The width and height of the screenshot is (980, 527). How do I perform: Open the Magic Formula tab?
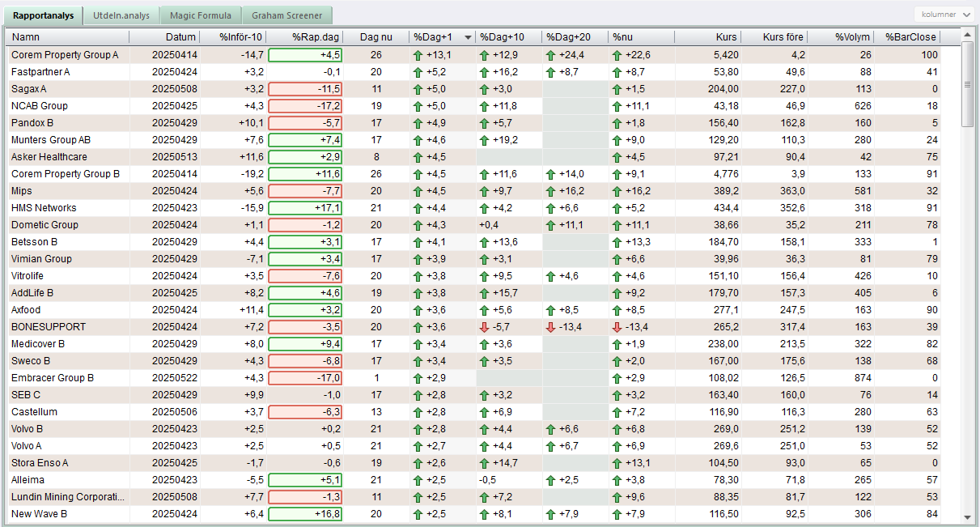[202, 15]
